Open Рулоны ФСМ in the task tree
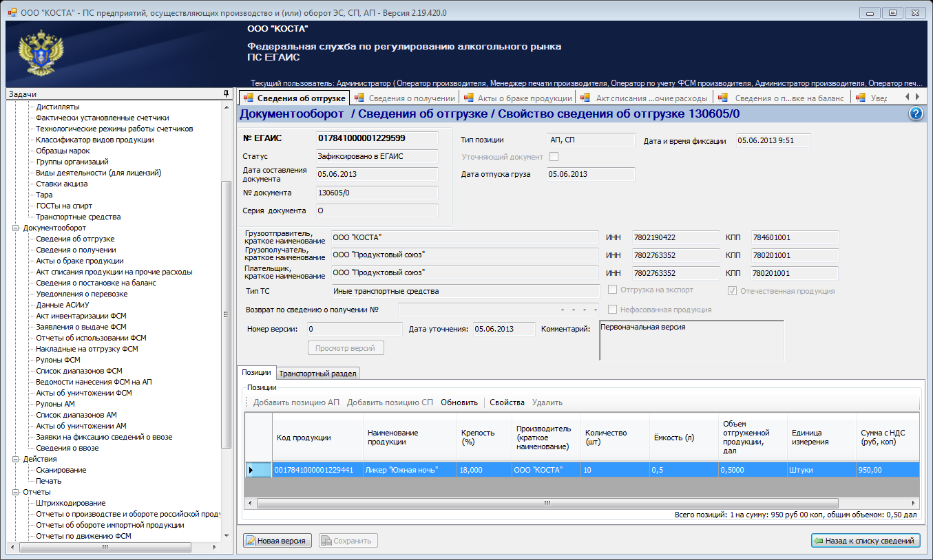 click(x=58, y=360)
